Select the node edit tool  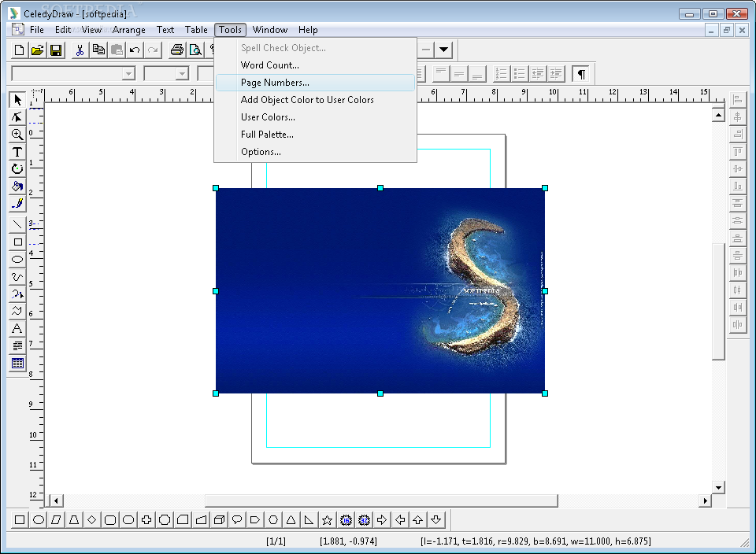click(17, 117)
